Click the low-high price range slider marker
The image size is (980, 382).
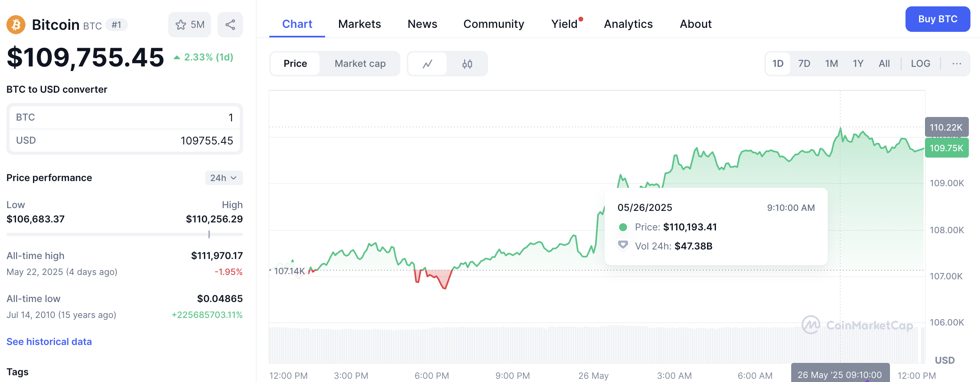tap(209, 234)
